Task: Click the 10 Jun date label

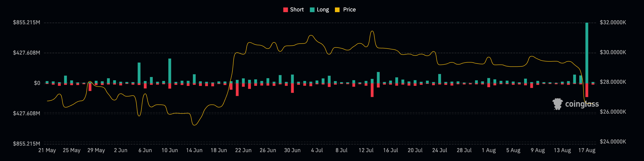Action: pos(170,150)
